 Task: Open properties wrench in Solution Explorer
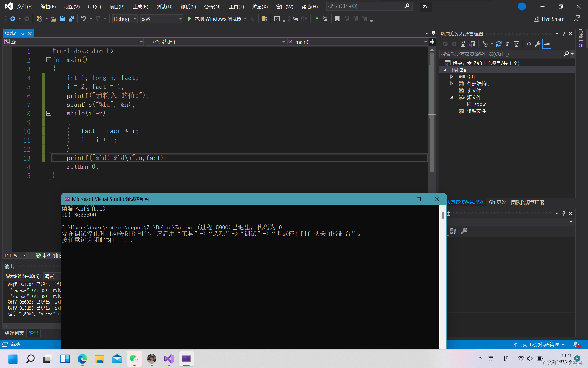tap(538, 44)
